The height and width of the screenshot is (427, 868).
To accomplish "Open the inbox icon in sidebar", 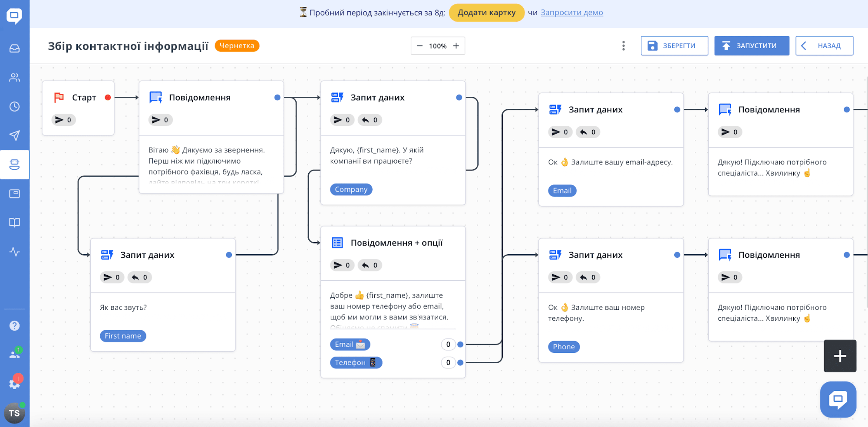I will [x=14, y=49].
